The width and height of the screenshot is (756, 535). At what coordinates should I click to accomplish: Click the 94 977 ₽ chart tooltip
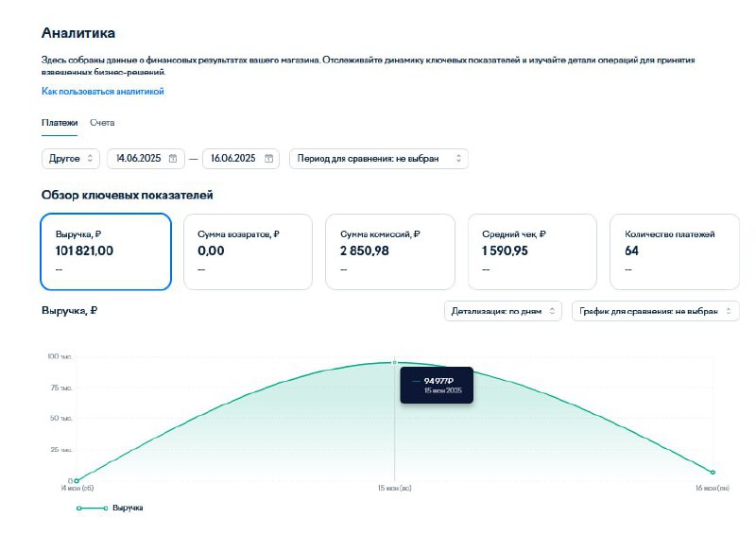(437, 385)
